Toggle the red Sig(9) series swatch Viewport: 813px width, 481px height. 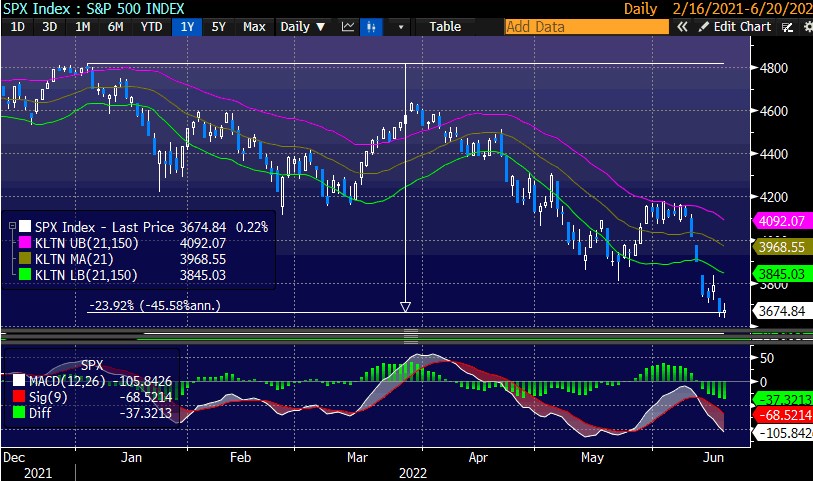tap(20, 395)
